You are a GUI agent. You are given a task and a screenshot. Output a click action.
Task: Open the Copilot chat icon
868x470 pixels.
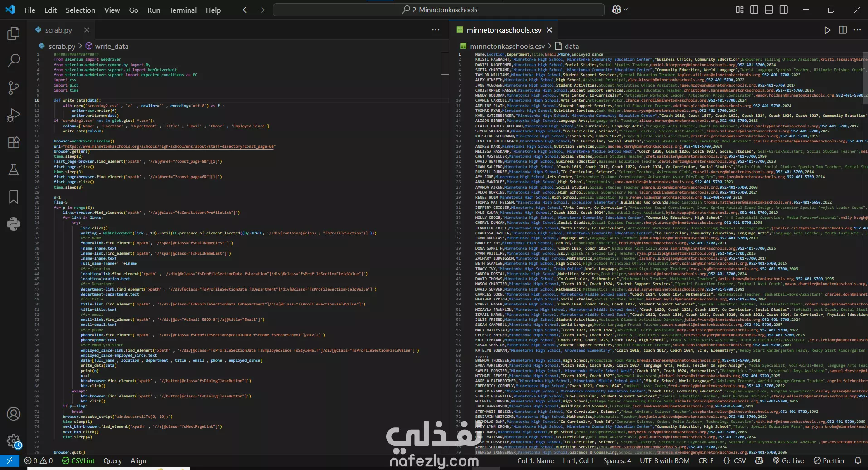coord(616,10)
